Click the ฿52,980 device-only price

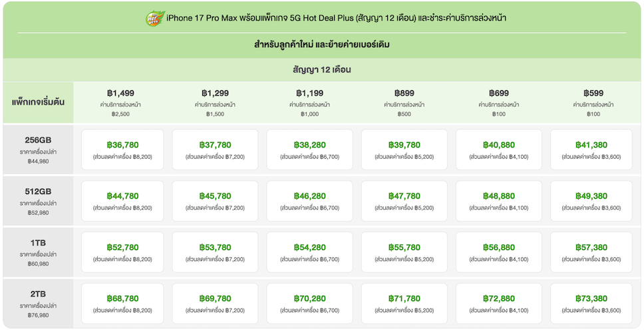click(x=38, y=213)
